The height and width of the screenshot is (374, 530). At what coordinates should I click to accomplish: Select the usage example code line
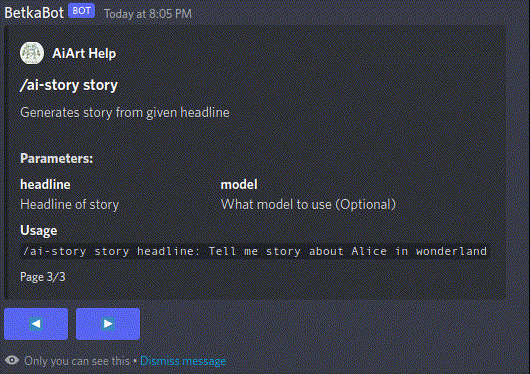pyautogui.click(x=255, y=252)
